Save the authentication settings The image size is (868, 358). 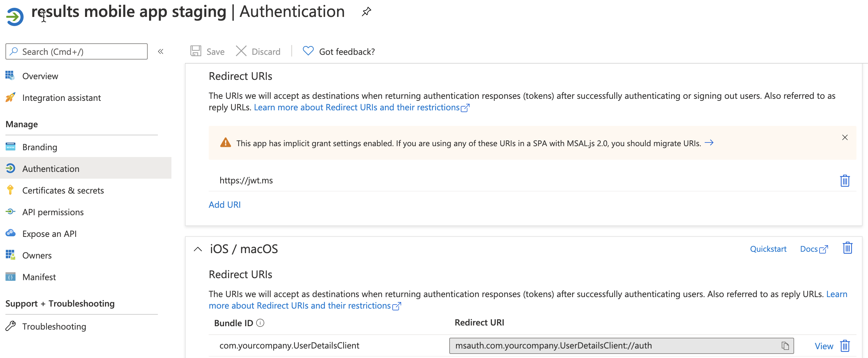pyautogui.click(x=207, y=51)
